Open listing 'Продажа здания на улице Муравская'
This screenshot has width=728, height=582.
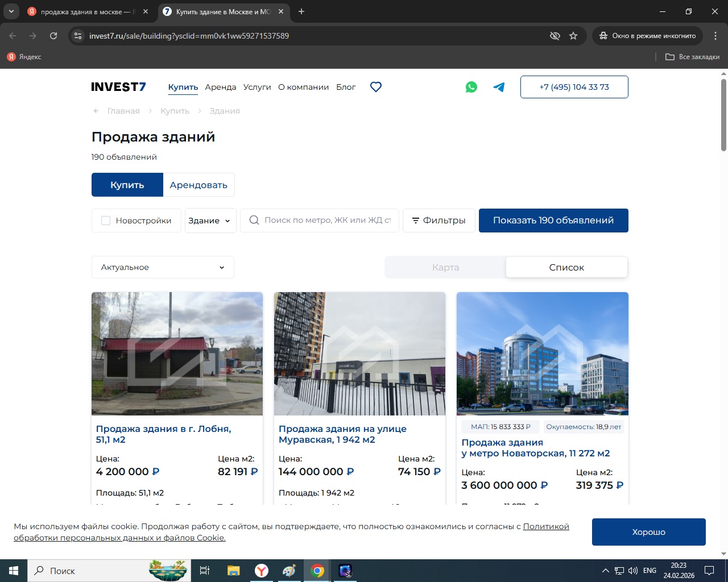(x=342, y=434)
